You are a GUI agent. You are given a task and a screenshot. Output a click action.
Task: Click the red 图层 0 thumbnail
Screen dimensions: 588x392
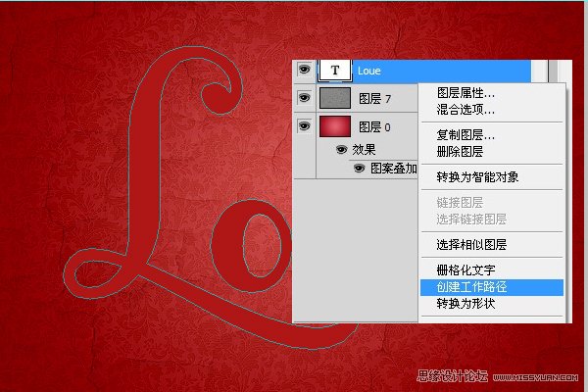(335, 126)
